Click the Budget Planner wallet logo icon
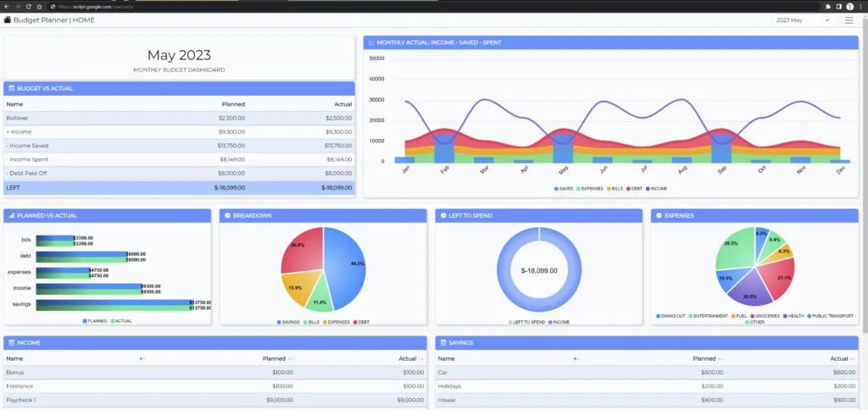868x410 pixels. [8, 19]
